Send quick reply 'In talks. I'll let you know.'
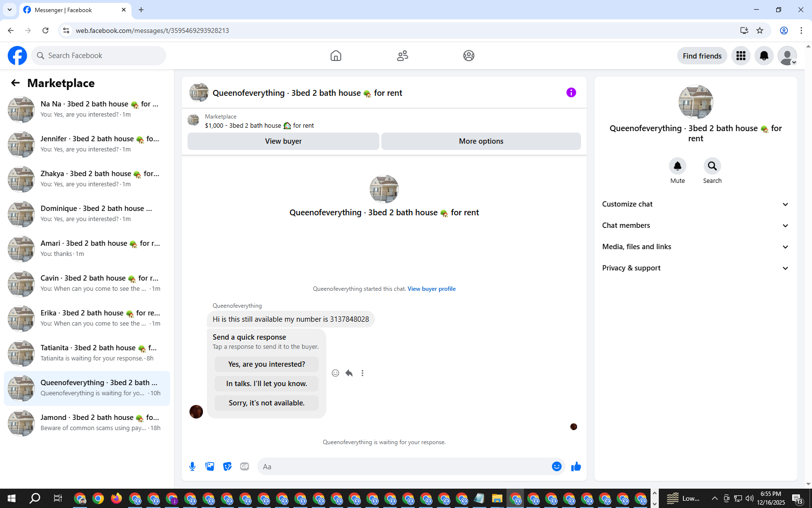Image resolution: width=812 pixels, height=508 pixels. point(267,384)
